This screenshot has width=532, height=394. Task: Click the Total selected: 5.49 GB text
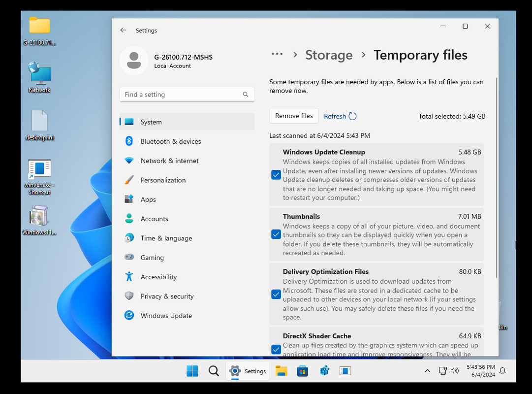click(x=452, y=116)
